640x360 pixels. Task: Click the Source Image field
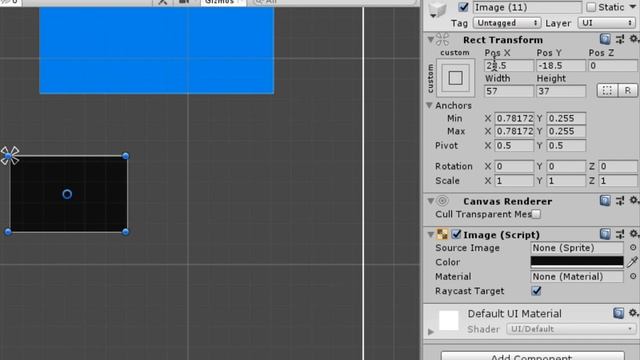click(577, 247)
